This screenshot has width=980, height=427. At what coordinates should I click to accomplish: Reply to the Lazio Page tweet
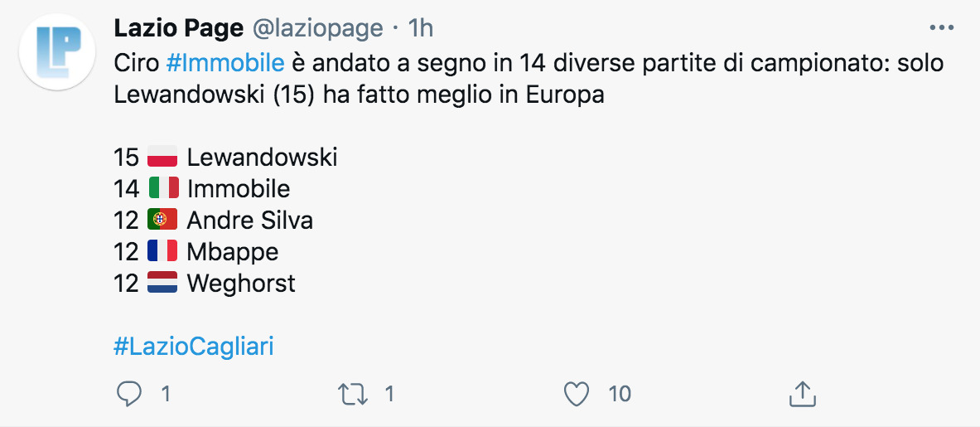[x=128, y=394]
